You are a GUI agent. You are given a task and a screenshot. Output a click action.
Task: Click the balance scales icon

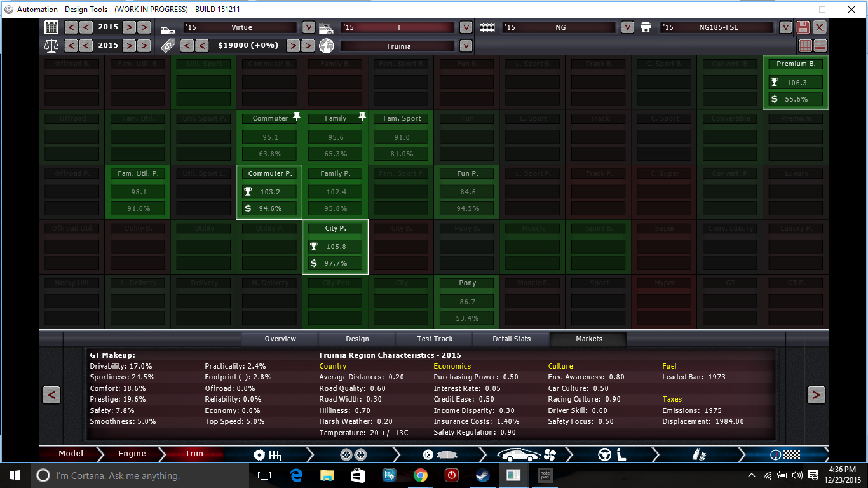[51, 46]
